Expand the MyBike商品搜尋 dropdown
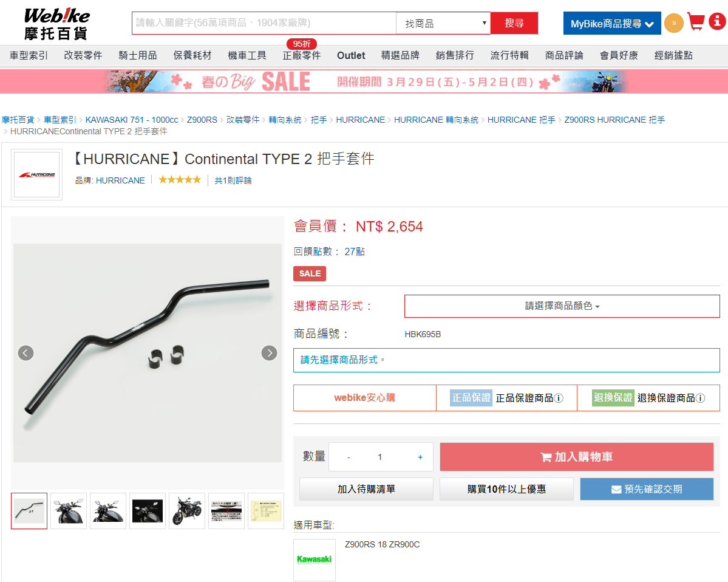Image resolution: width=728 pixels, height=582 pixels. [x=612, y=23]
